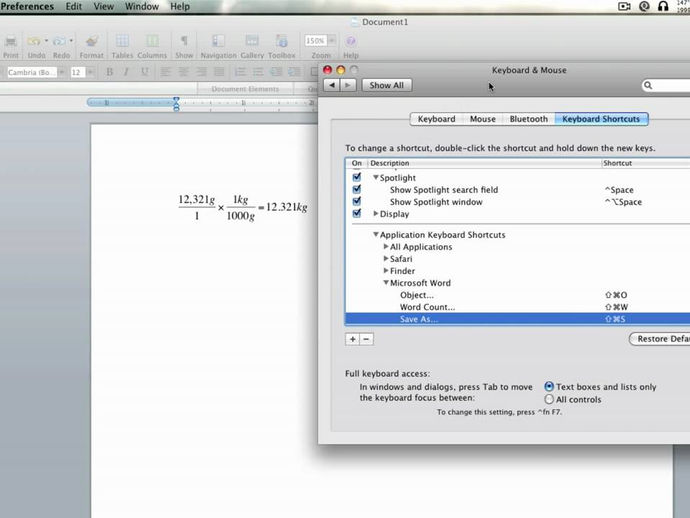Viewport: 690px width, 518px height.
Task: Click the Columns icon in Word toolbar
Action: click(152, 41)
